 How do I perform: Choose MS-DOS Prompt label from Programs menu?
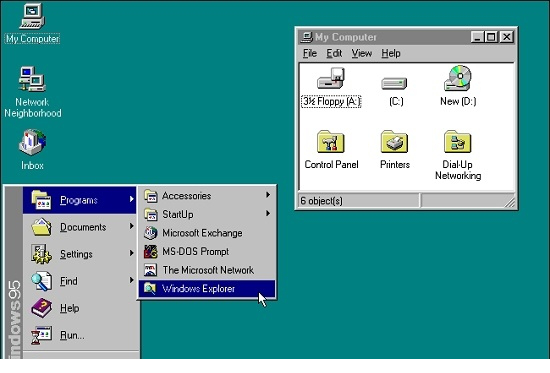(x=195, y=252)
